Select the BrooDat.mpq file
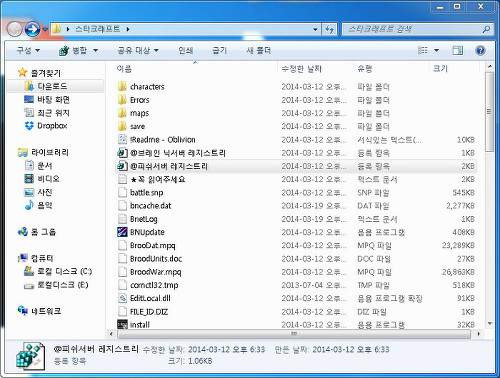 click(152, 245)
